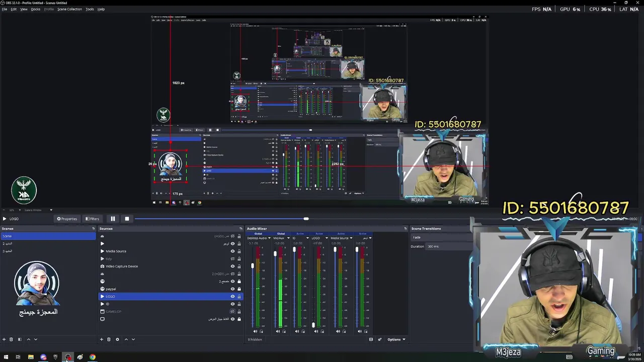The height and width of the screenshot is (362, 644).
Task: Open the Scene Collection menu
Action: pos(69,9)
